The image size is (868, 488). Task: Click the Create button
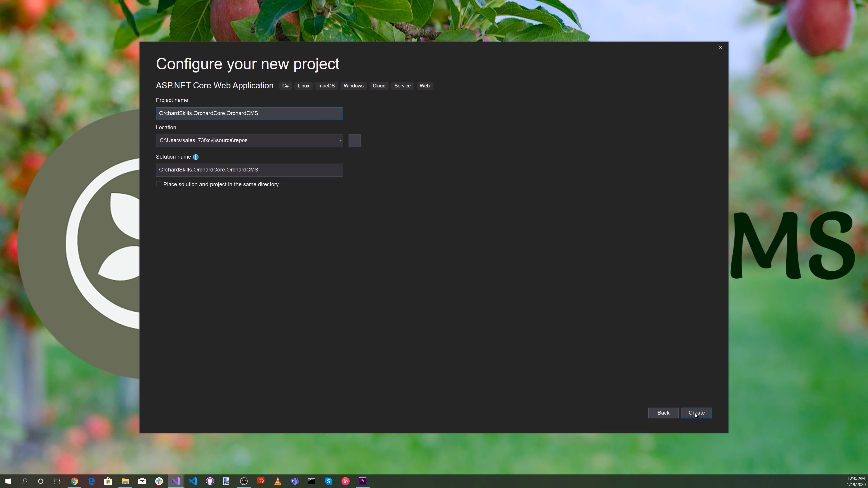(x=696, y=413)
